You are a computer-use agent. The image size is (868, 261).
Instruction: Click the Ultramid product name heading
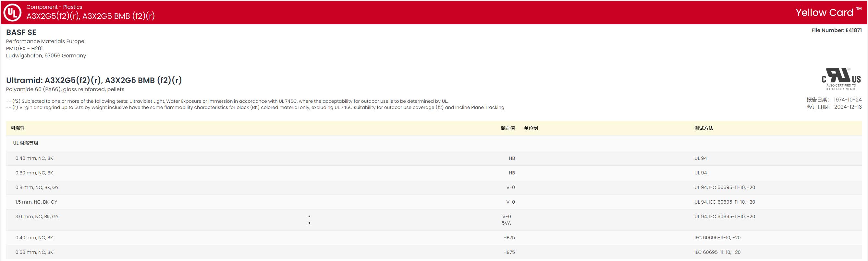(x=94, y=80)
